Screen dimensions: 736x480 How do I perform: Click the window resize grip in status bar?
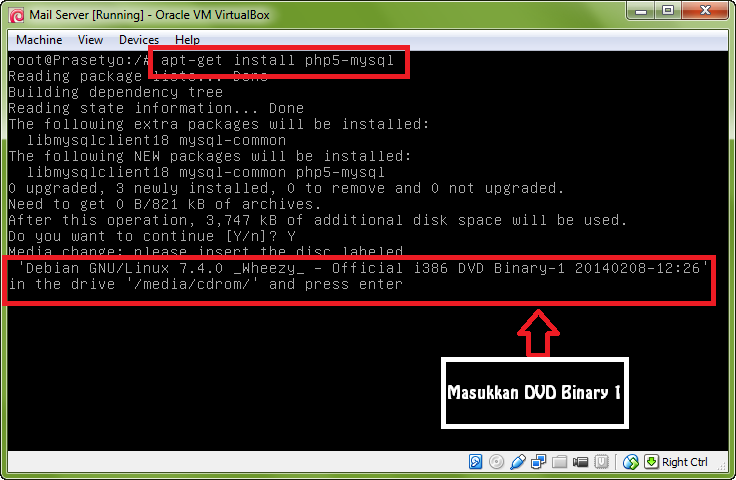click(723, 465)
